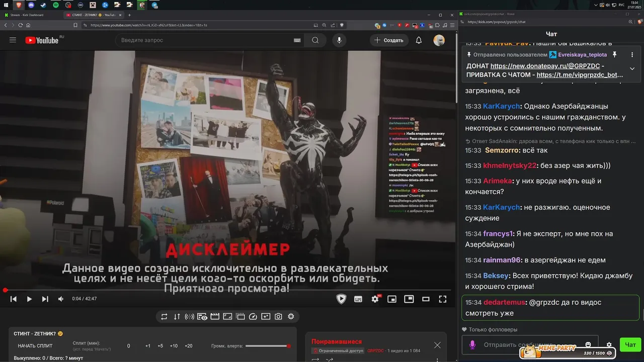Open Brave Shields icon in address bar
The width and height of the screenshot is (644, 362).
[x=342, y=25]
